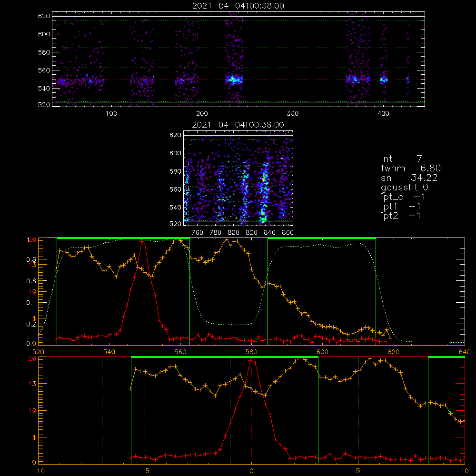Viewport: 476px width, 476px height.
Task: Click the '820' x-axis label of square image
Action: [x=252, y=233]
